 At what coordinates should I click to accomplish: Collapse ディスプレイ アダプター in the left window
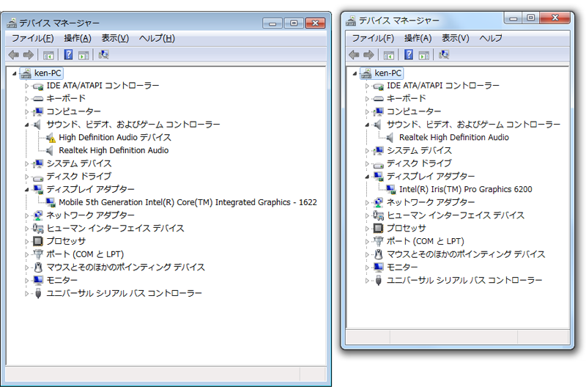(27, 190)
